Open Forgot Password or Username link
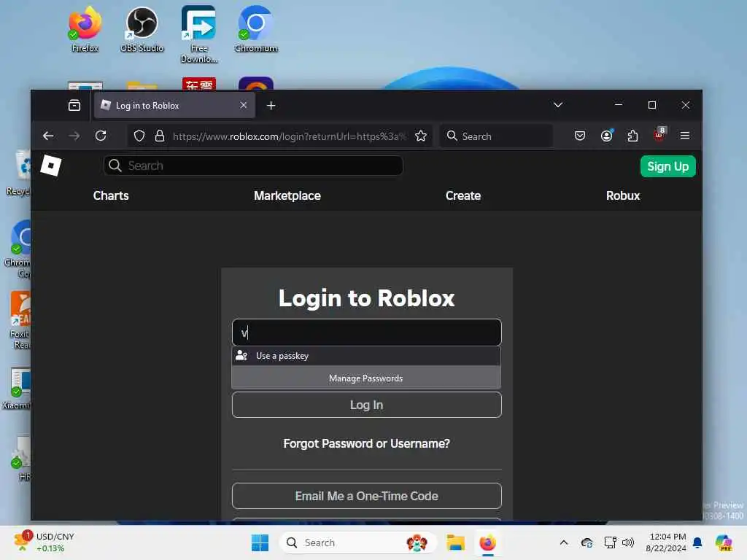The width and height of the screenshot is (747, 560). pyautogui.click(x=366, y=444)
